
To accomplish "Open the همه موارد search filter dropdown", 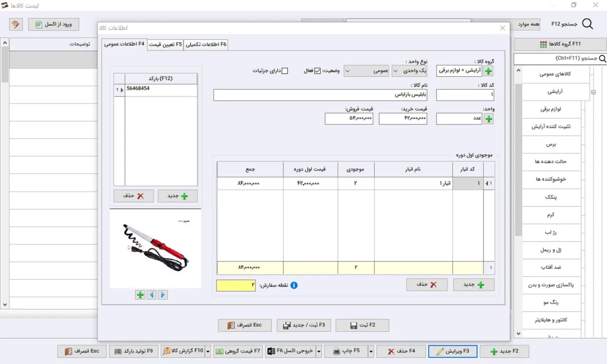I will pyautogui.click(x=507, y=24).
